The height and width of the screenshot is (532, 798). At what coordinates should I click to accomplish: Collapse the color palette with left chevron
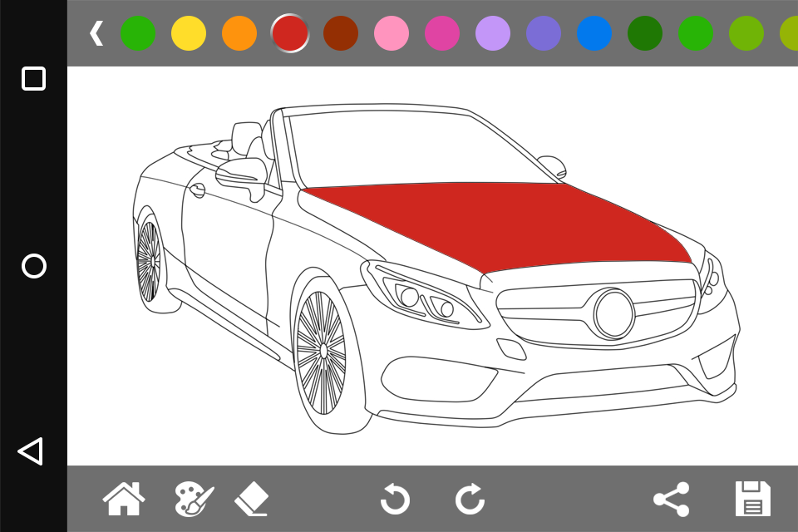[x=96, y=33]
